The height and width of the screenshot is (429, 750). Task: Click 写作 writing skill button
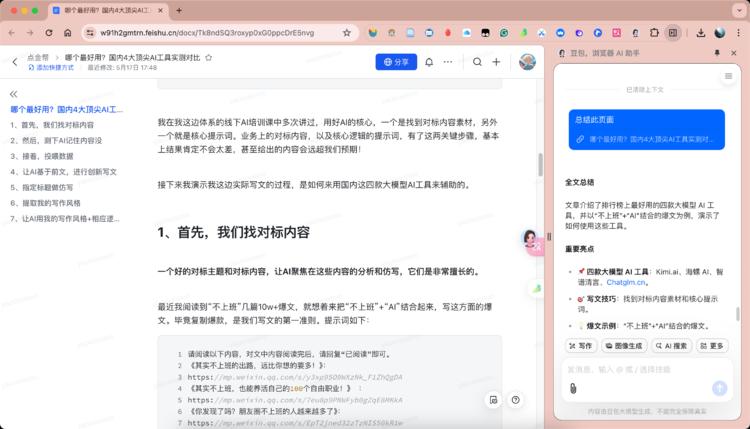[581, 345]
